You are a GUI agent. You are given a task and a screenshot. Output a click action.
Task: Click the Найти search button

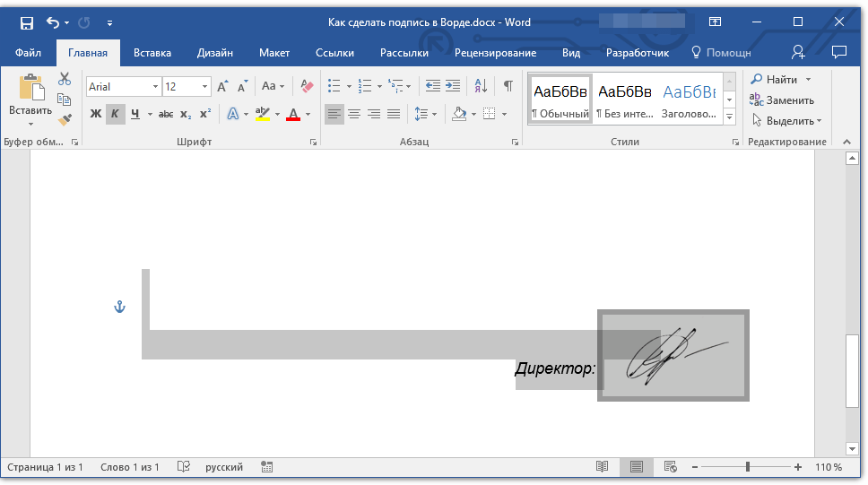tap(776, 80)
